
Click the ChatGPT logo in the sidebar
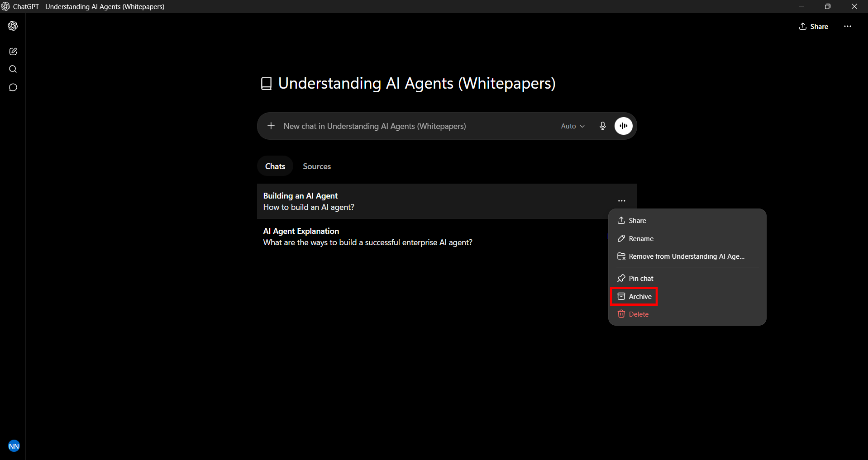click(13, 26)
